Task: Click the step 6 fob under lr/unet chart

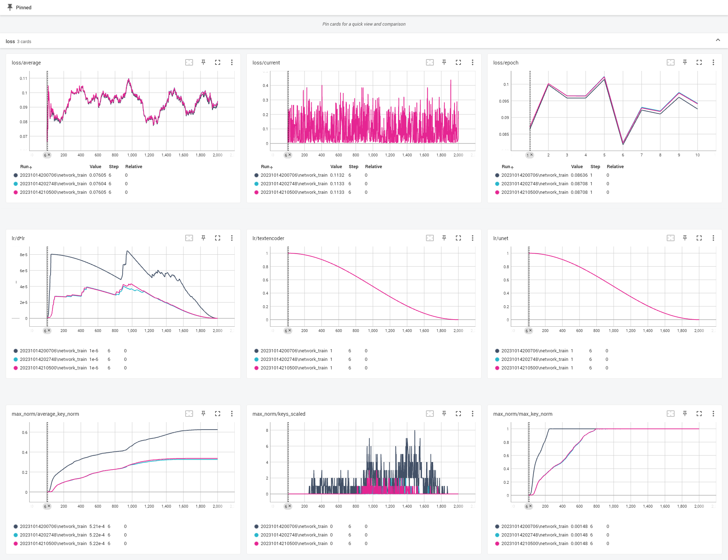Action: pyautogui.click(x=527, y=331)
